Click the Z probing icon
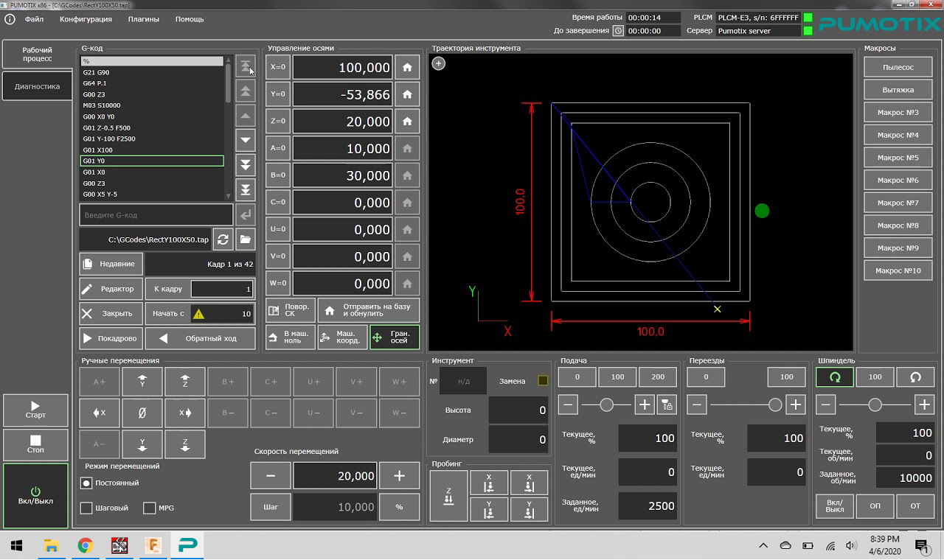The height and width of the screenshot is (560, 944). [x=448, y=496]
